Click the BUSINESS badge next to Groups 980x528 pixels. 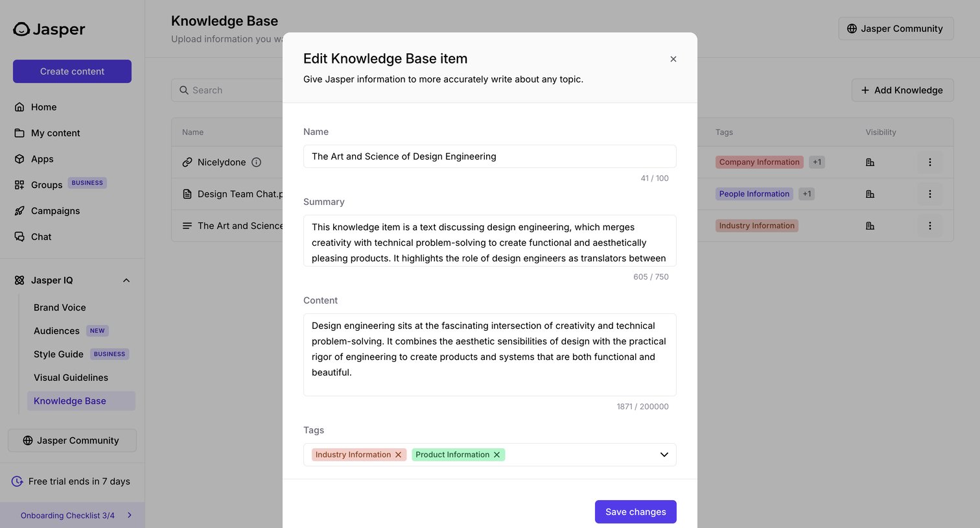[87, 183]
